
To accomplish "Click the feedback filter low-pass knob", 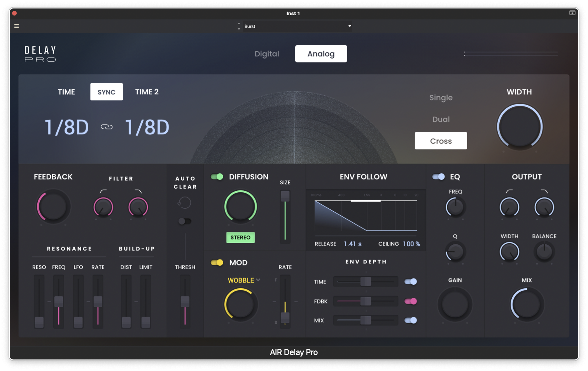I will click(x=138, y=207).
